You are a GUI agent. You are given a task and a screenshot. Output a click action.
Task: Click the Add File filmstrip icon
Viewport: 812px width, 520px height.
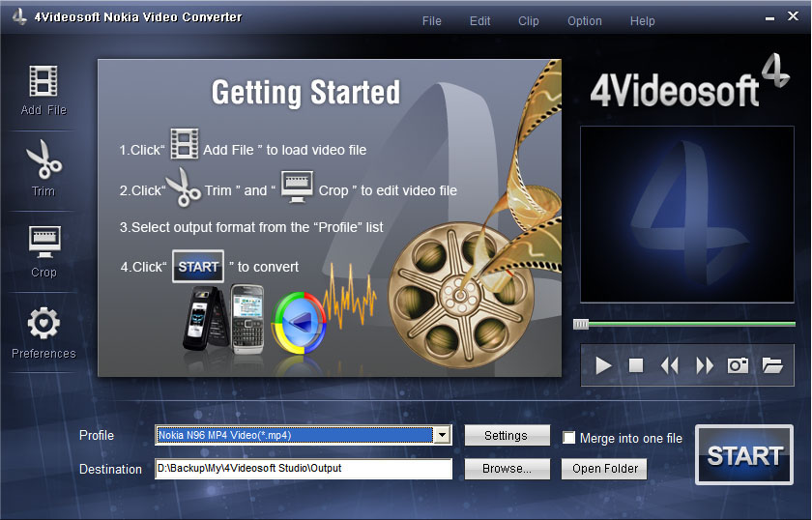coord(43,81)
